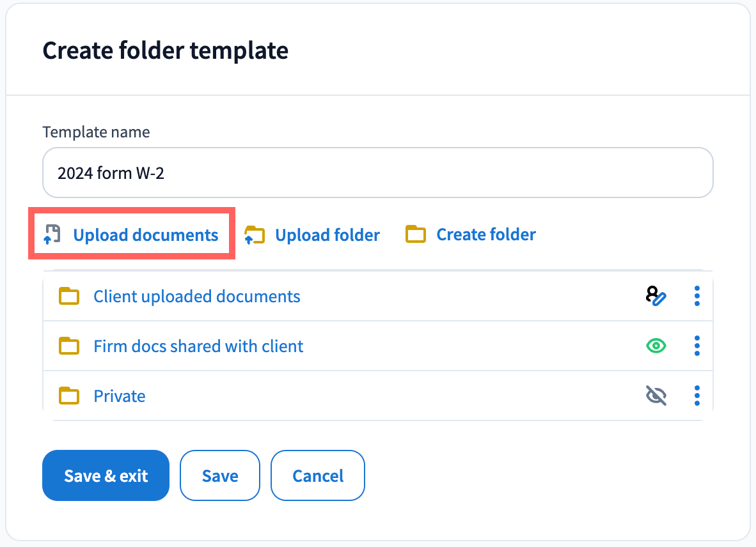
Task: Toggle hidden eye icon on Private folder
Action: point(656,396)
